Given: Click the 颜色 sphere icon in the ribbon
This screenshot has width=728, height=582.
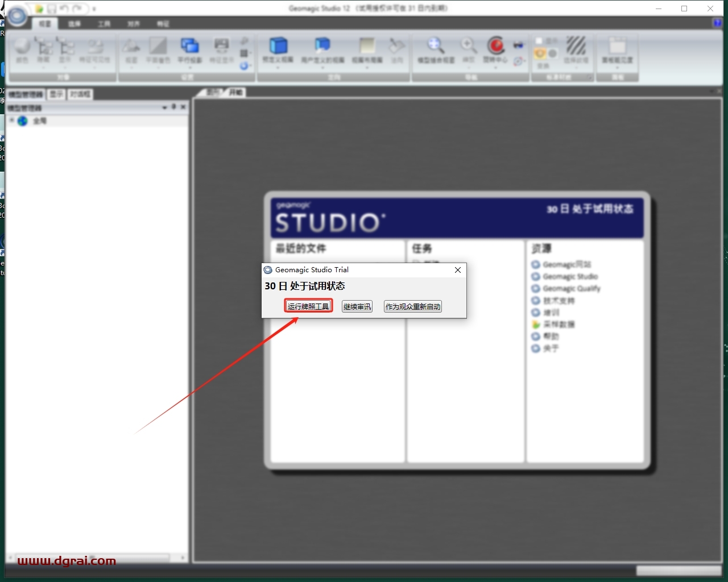Looking at the screenshot, I should tap(22, 45).
